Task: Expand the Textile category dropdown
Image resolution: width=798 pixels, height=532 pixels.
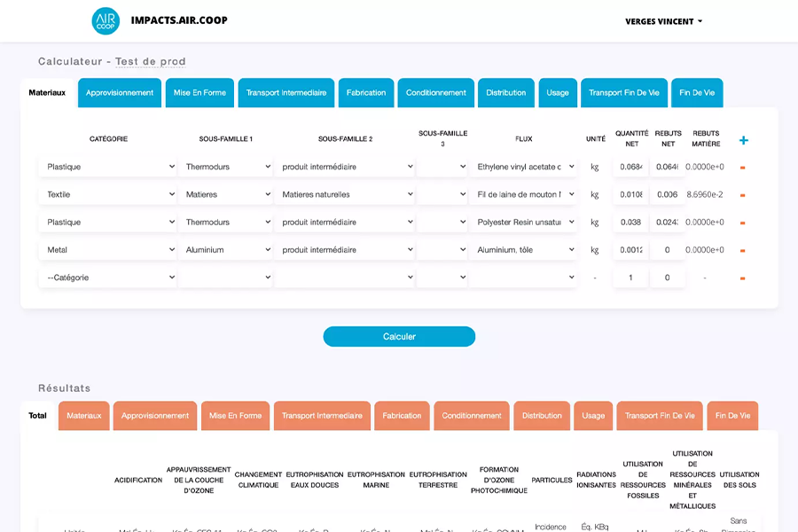Action: (108, 194)
